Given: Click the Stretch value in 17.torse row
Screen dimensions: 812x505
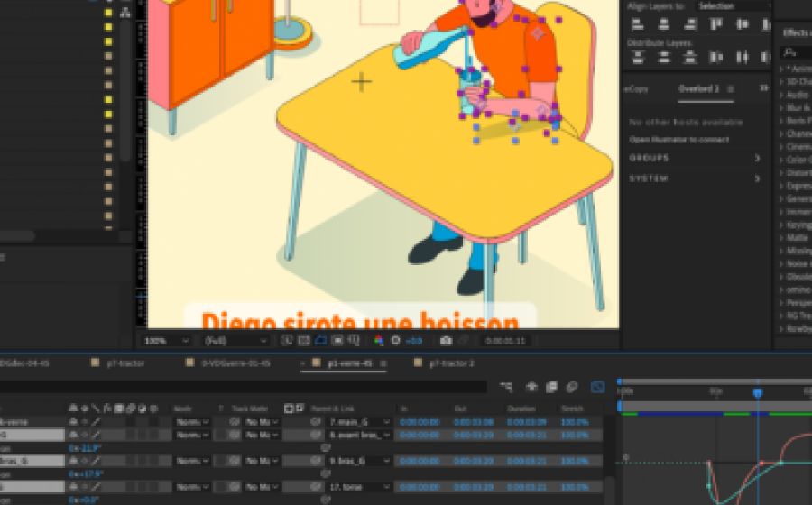Looking at the screenshot, I should [x=575, y=487].
